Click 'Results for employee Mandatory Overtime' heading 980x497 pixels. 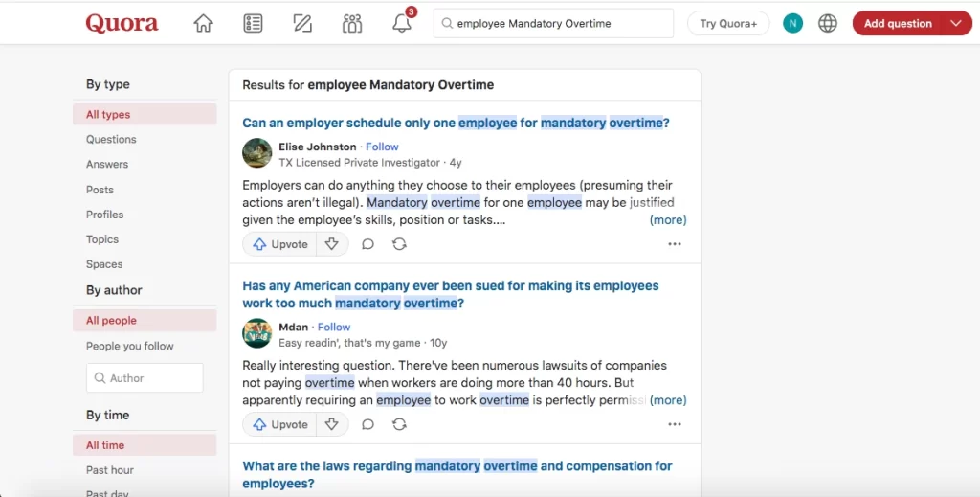coord(368,85)
